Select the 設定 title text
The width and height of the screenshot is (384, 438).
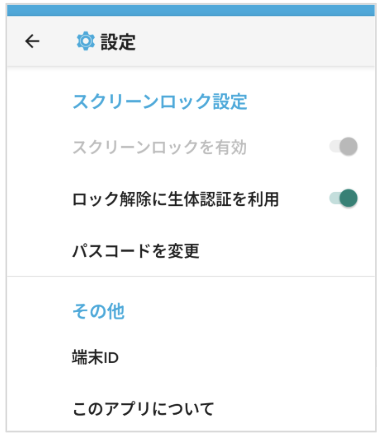point(118,42)
